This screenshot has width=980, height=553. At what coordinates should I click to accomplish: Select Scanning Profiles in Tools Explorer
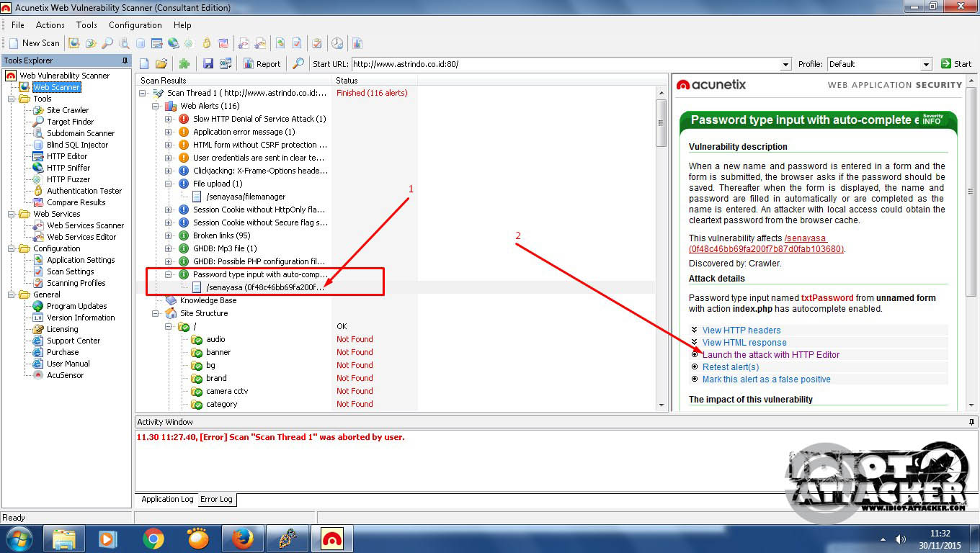(76, 283)
